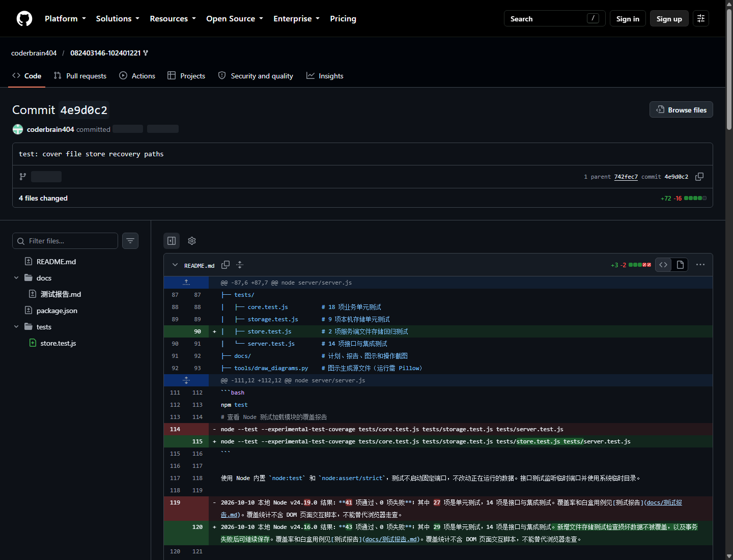The image size is (733, 560).
Task: Collapse the docs folder in file tree
Action: tap(16, 278)
